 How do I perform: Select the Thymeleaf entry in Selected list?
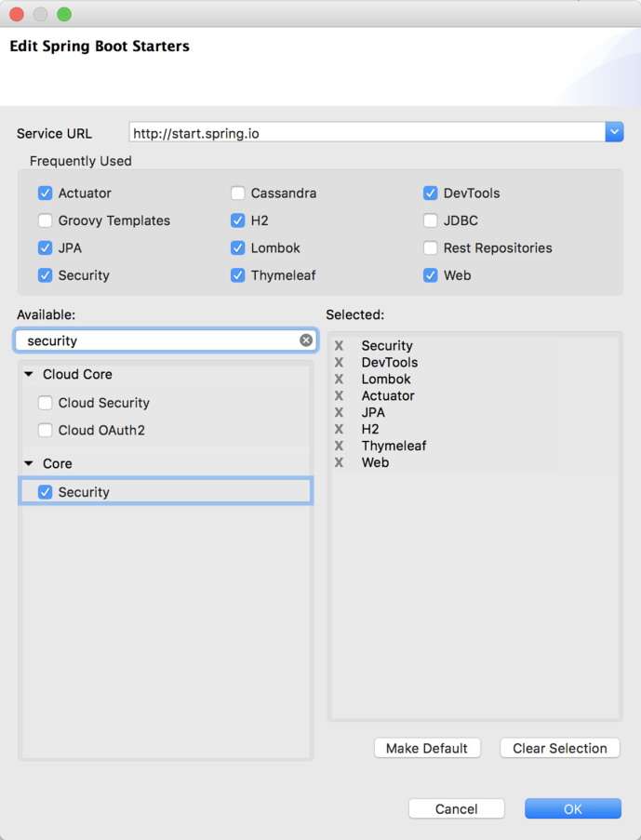click(x=394, y=446)
